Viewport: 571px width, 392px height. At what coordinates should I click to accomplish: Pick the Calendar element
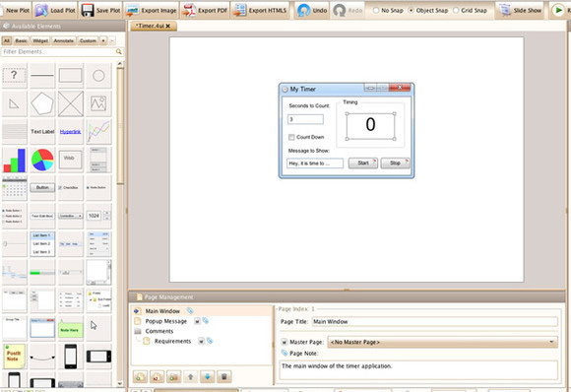pyautogui.click(x=14, y=187)
